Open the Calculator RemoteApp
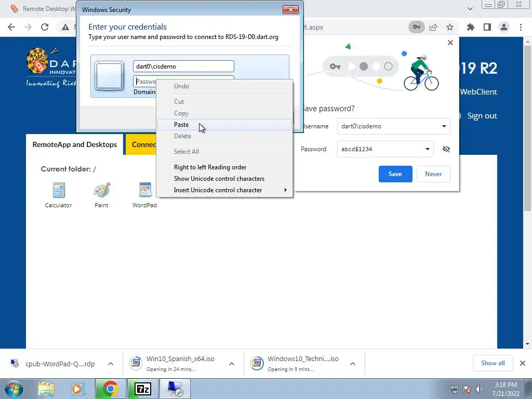Viewport: 532px width, 399px height. [58, 195]
